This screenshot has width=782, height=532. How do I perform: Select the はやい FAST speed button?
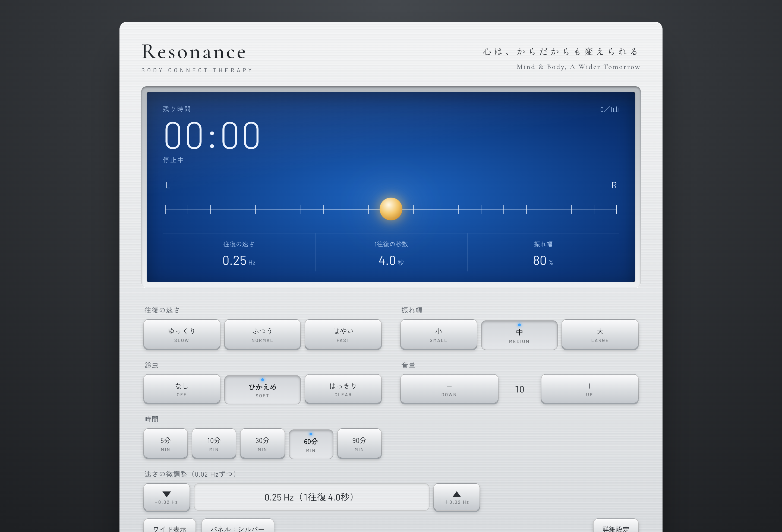[x=343, y=335]
